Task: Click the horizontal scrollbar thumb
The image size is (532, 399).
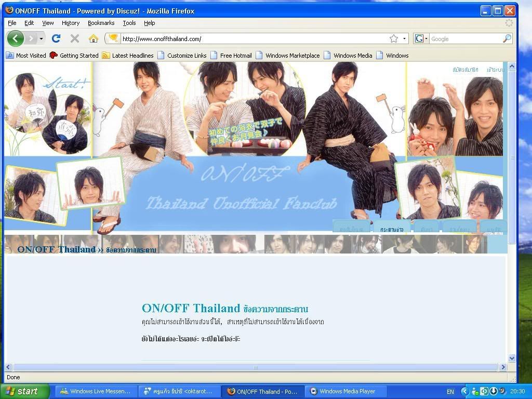Action: point(256,367)
